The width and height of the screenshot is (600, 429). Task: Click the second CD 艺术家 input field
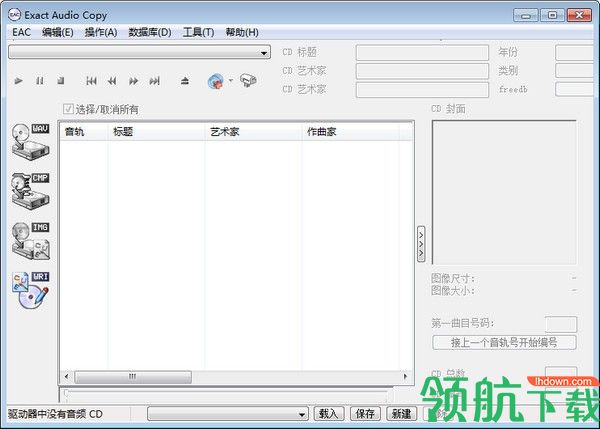[422, 90]
